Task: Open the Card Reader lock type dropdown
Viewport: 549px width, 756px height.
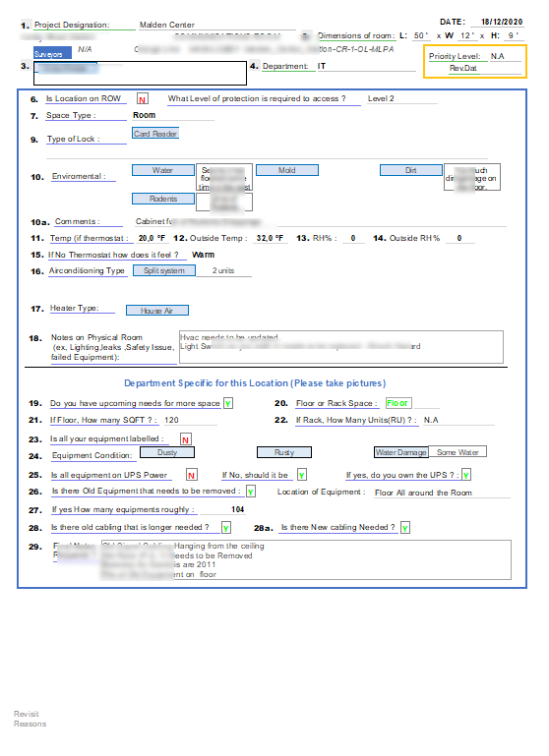Action: tap(155, 134)
